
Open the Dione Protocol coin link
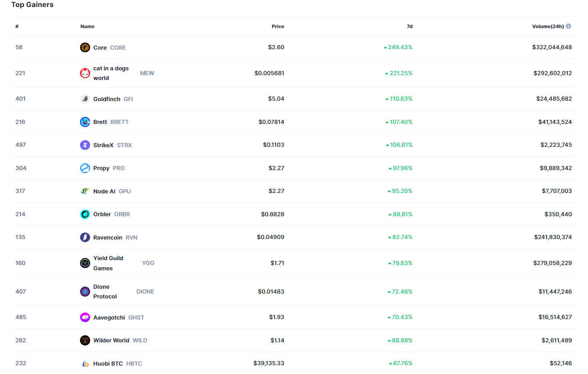click(x=105, y=291)
